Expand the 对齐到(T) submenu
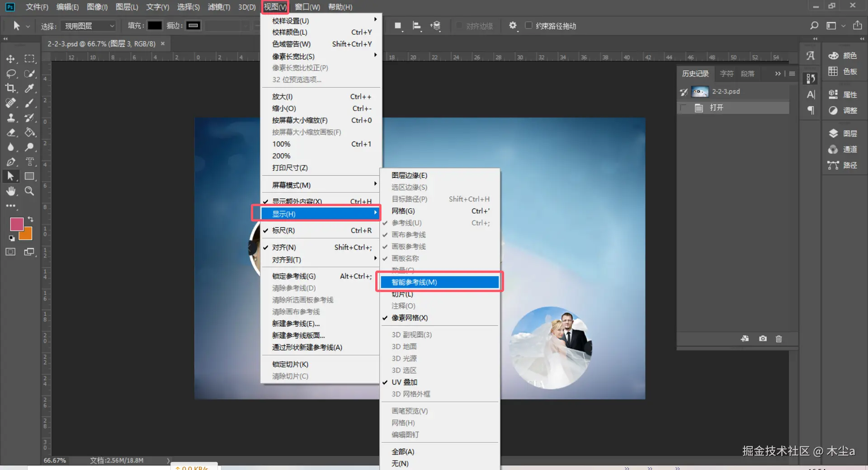The width and height of the screenshot is (868, 470). (x=321, y=260)
